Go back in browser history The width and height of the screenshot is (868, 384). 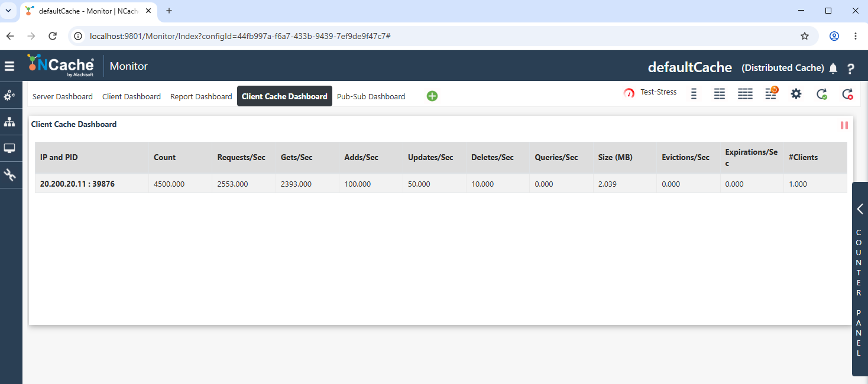point(10,36)
